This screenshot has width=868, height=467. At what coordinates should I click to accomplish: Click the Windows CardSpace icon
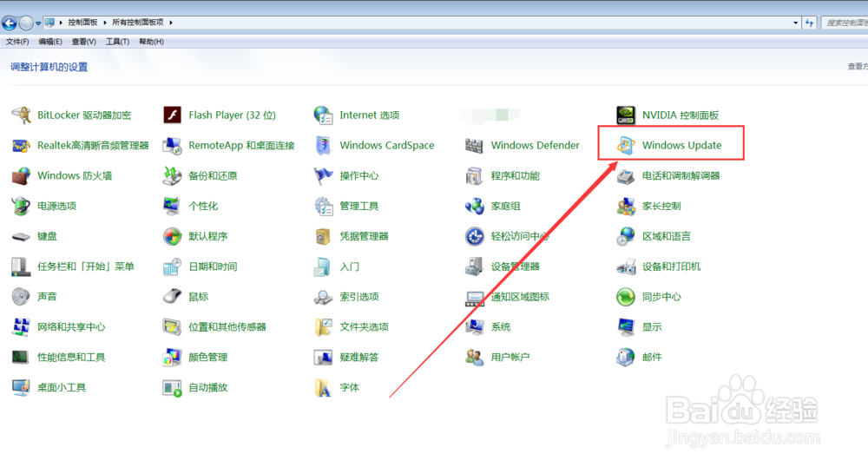(x=323, y=146)
